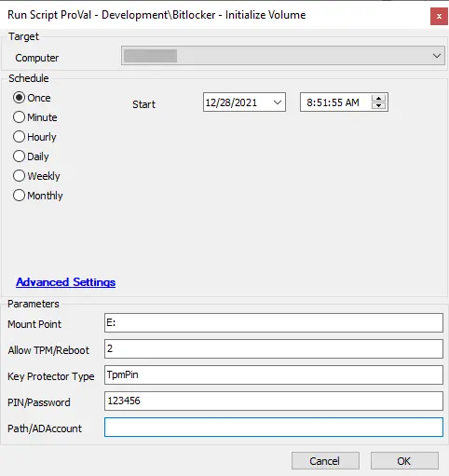449x476 pixels.
Task: Click the Computer label
Action: (37, 58)
